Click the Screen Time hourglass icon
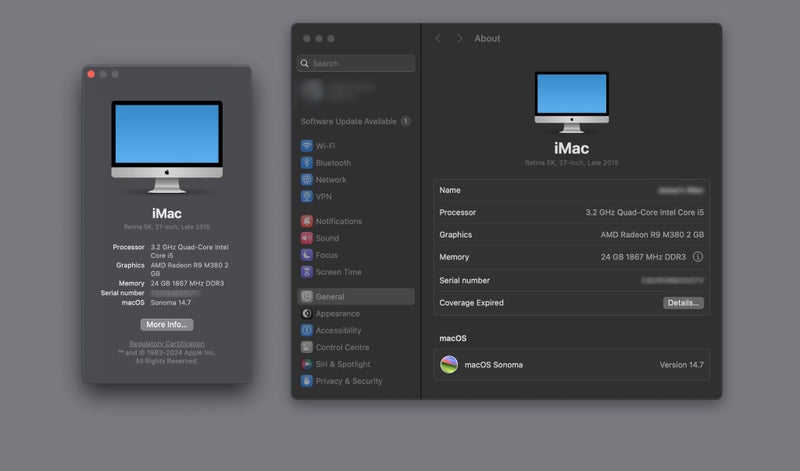 [307, 272]
